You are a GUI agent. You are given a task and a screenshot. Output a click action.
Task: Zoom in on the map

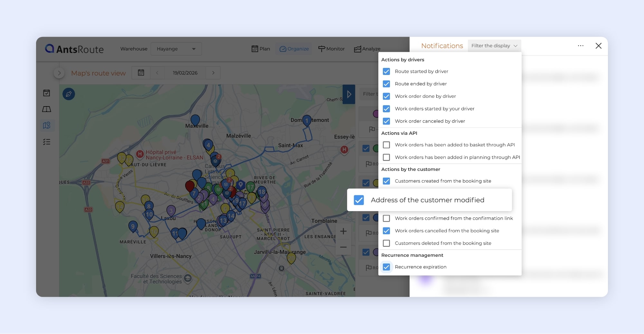(x=343, y=231)
